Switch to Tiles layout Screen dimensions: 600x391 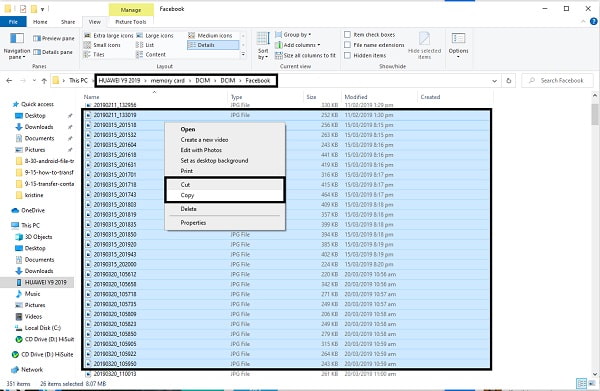pyautogui.click(x=94, y=55)
